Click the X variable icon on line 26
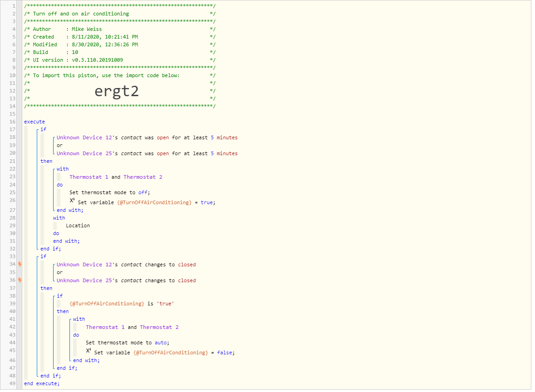535x392 pixels. (x=72, y=201)
